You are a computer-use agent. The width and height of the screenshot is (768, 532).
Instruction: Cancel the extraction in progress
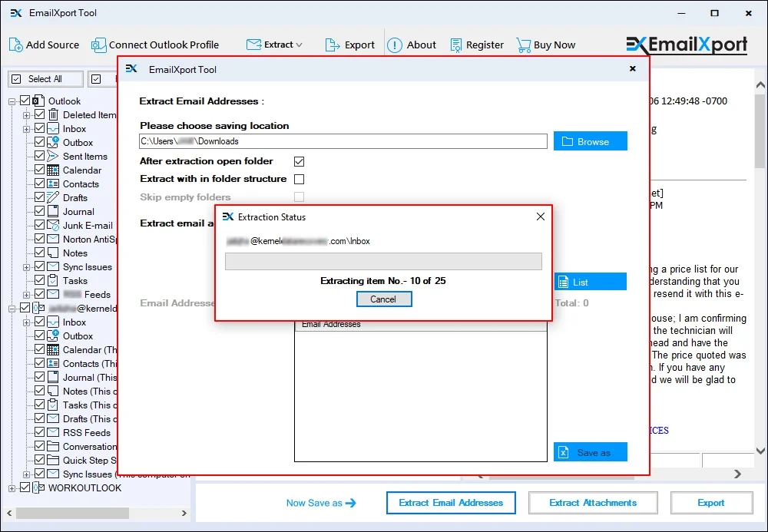pos(384,299)
